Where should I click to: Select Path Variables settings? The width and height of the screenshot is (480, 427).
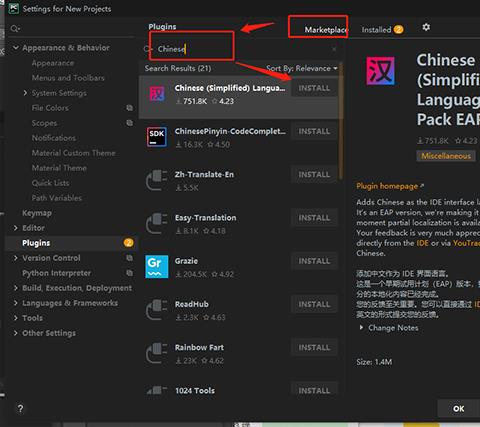click(x=57, y=198)
